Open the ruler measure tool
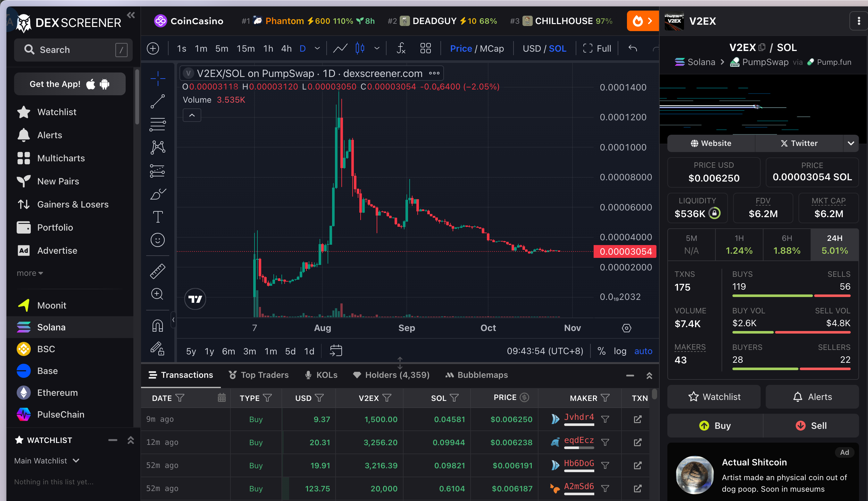The image size is (868, 501). click(158, 271)
